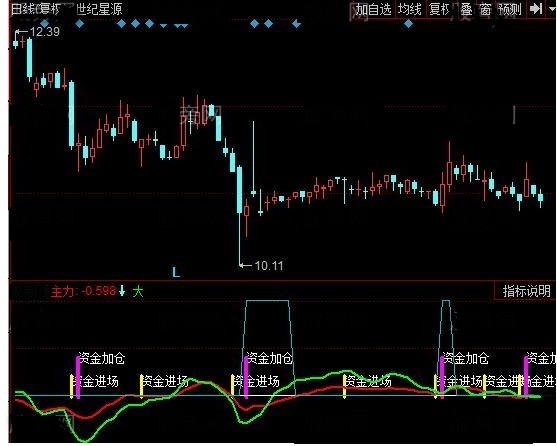Click the 资金加仓 signal label under the 10.11 low

(x=269, y=358)
